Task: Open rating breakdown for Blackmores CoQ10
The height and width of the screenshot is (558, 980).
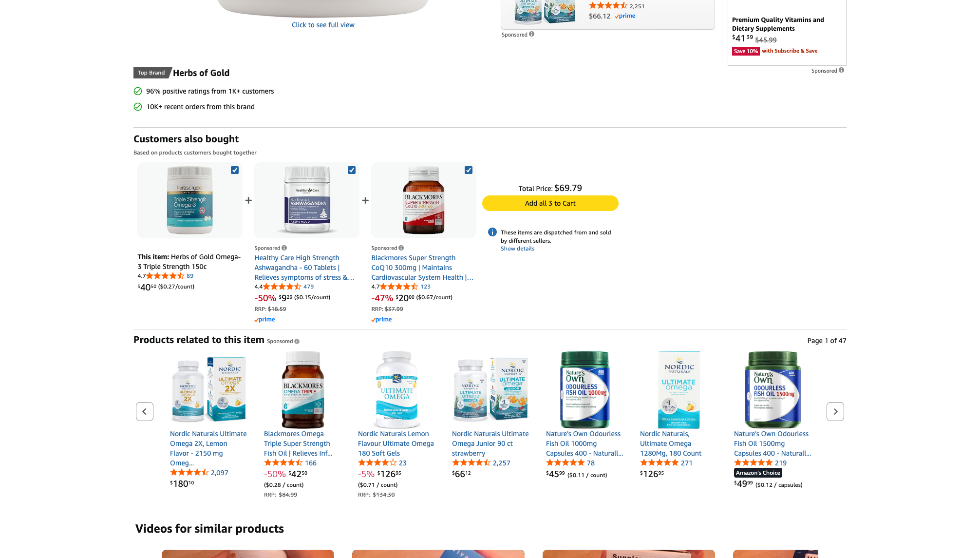Action: coord(399,287)
